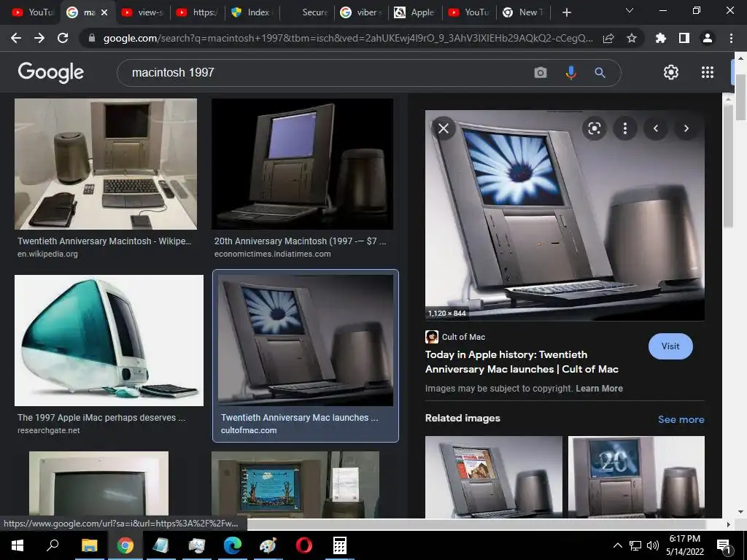Open the Chrome three-dot menu
This screenshot has width=747, height=560.
point(731,38)
